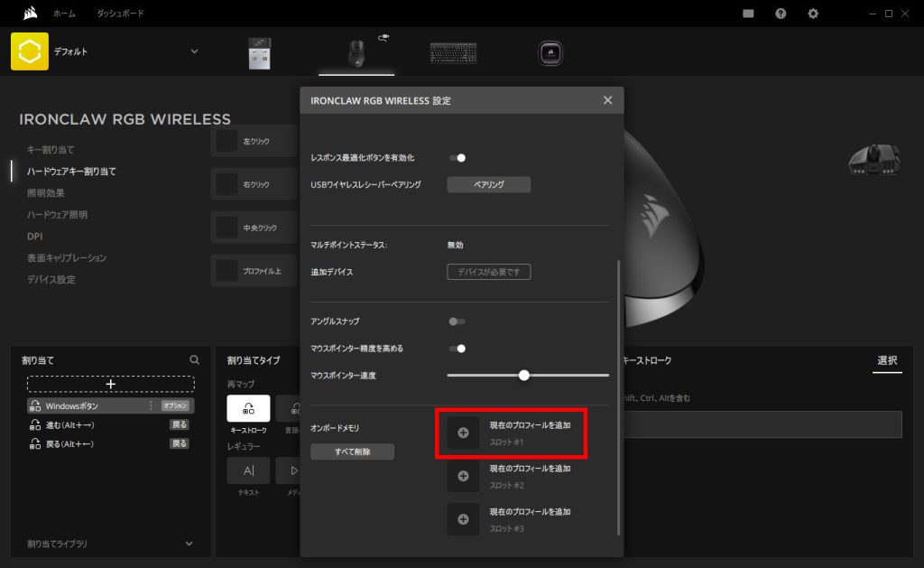
Task: Choose the キーストローク assignment type icon
Action: click(x=248, y=408)
